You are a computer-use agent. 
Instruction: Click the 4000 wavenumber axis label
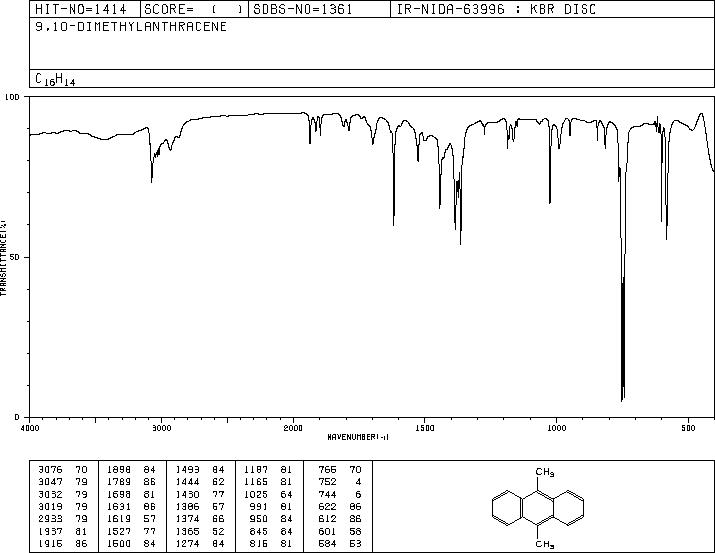(30, 428)
